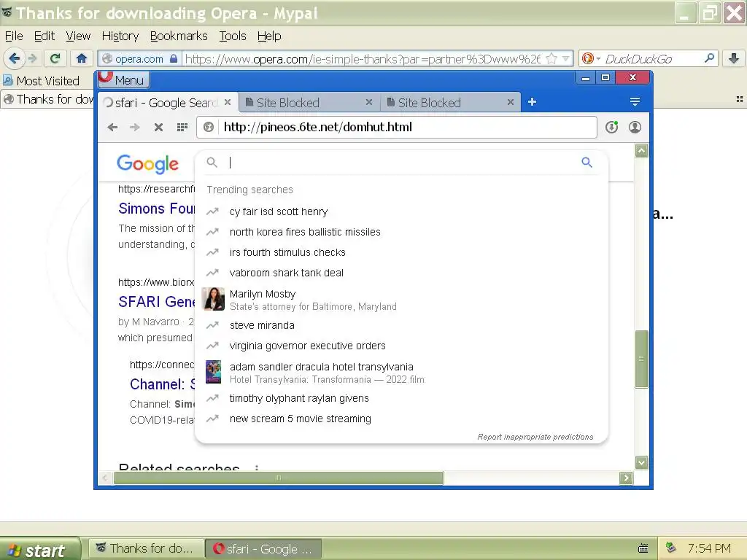
Task: Click the Google logo
Action: 147,164
